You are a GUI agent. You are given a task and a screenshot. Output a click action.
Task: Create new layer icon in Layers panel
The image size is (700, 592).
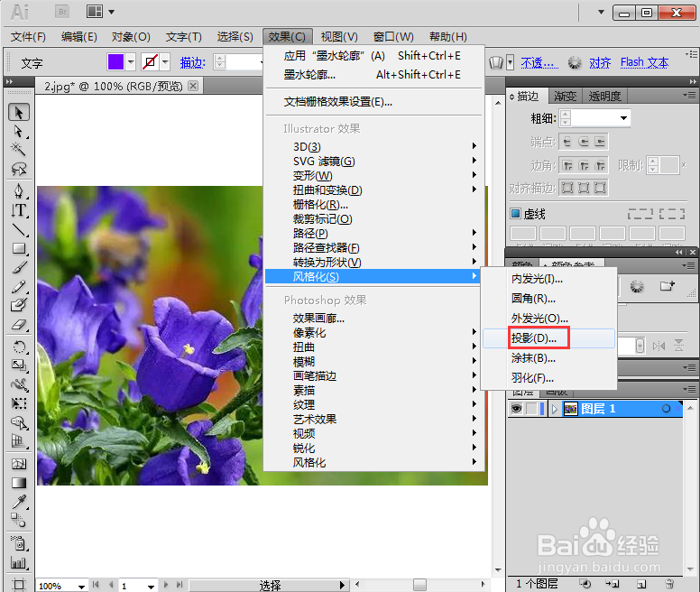pyautogui.click(x=641, y=584)
